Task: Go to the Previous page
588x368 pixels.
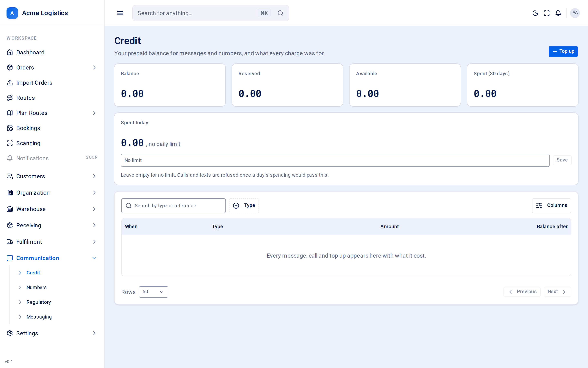Action: [522, 292]
